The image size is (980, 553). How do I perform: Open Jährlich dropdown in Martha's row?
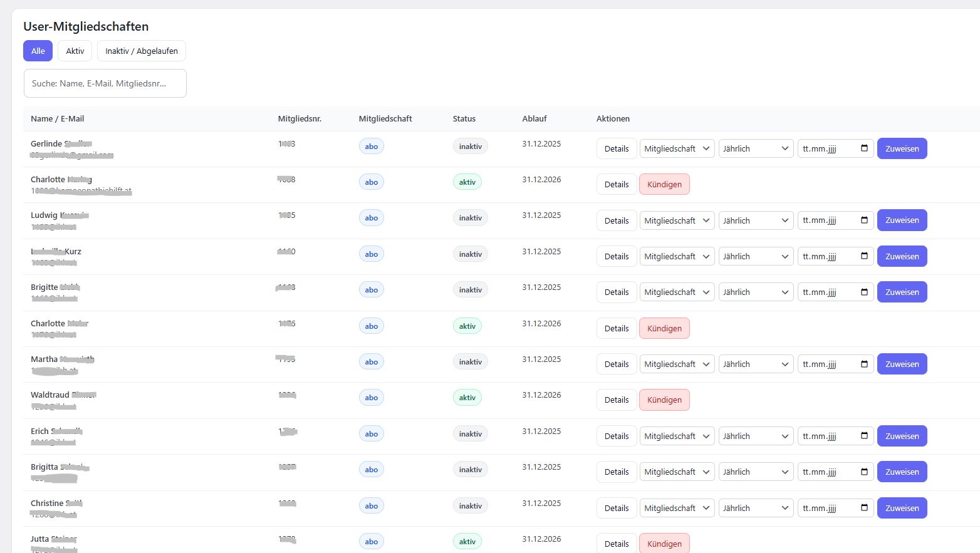point(756,364)
